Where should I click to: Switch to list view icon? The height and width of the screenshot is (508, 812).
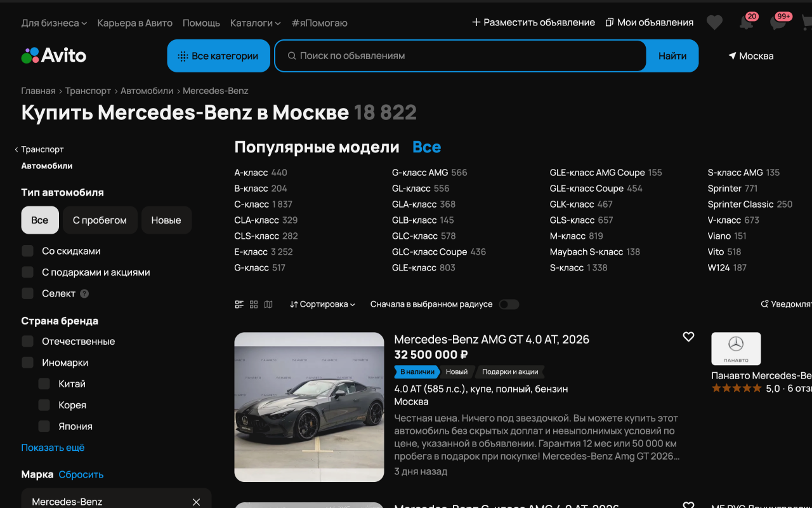[239, 305]
